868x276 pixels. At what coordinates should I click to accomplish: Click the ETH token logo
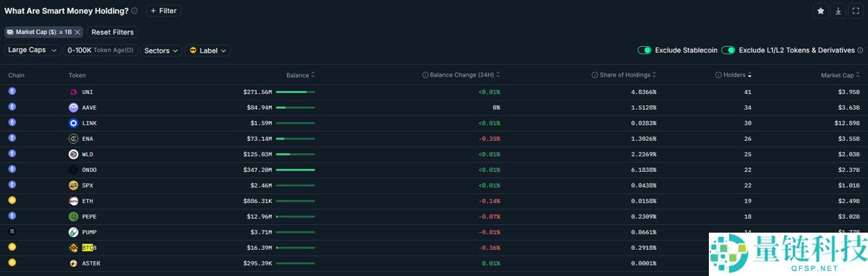[x=73, y=201]
